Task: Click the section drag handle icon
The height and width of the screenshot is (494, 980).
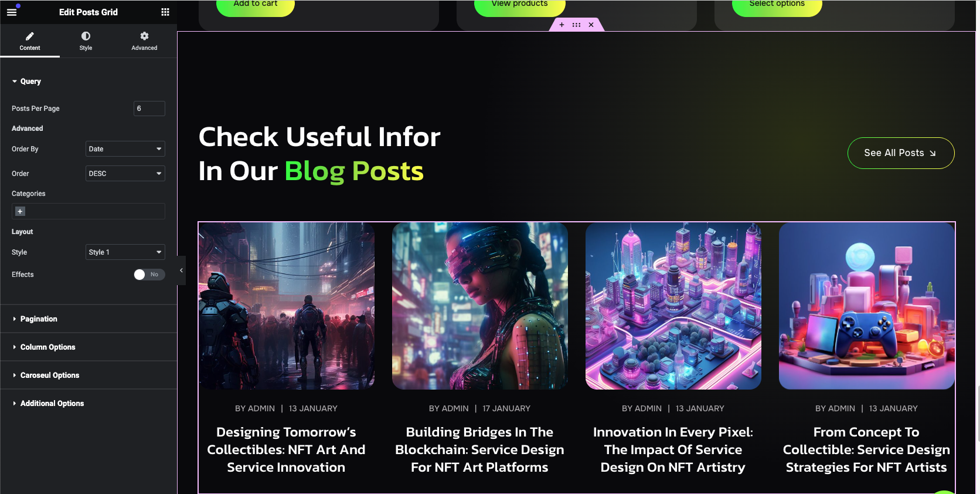Action: 576,25
